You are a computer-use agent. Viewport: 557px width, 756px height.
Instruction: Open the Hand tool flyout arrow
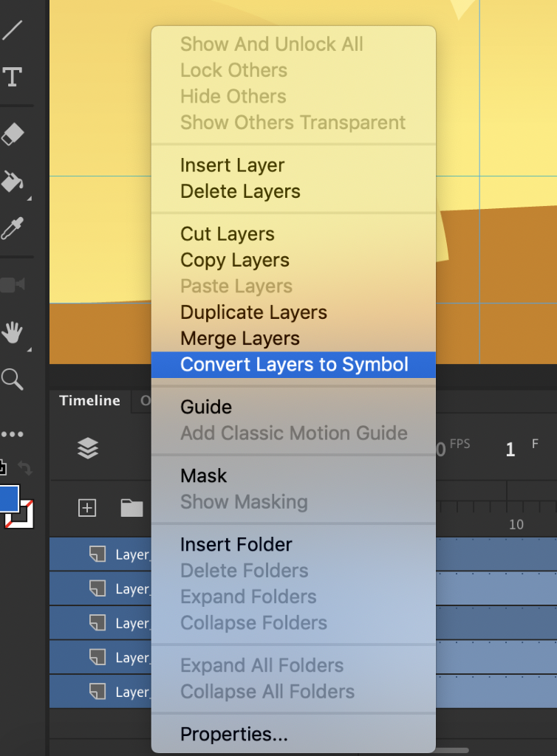[x=30, y=349]
